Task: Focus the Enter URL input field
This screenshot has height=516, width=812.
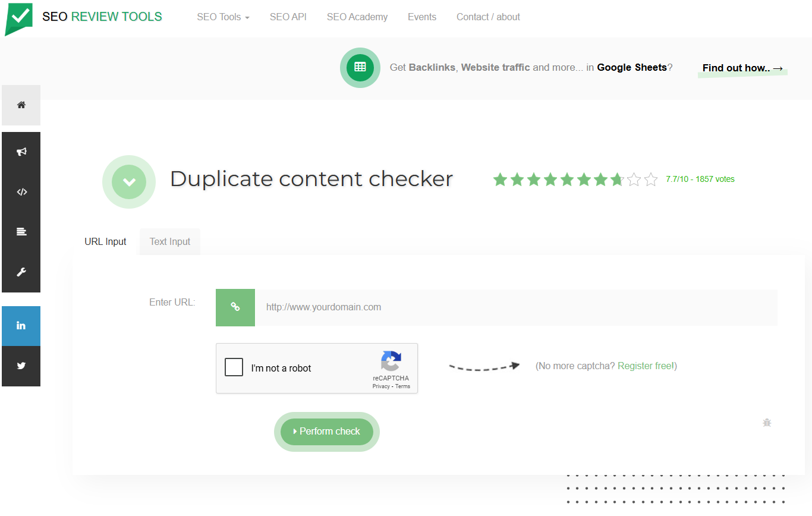Action: (x=516, y=307)
